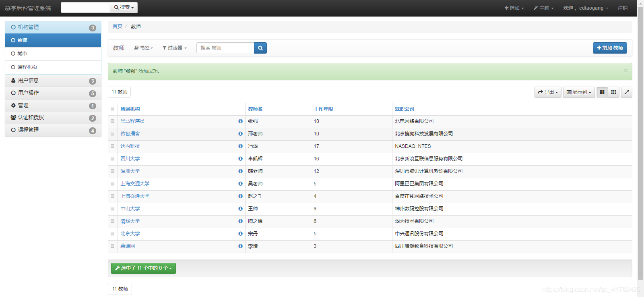Check the 邢老师 row checkbox

(x=113, y=134)
